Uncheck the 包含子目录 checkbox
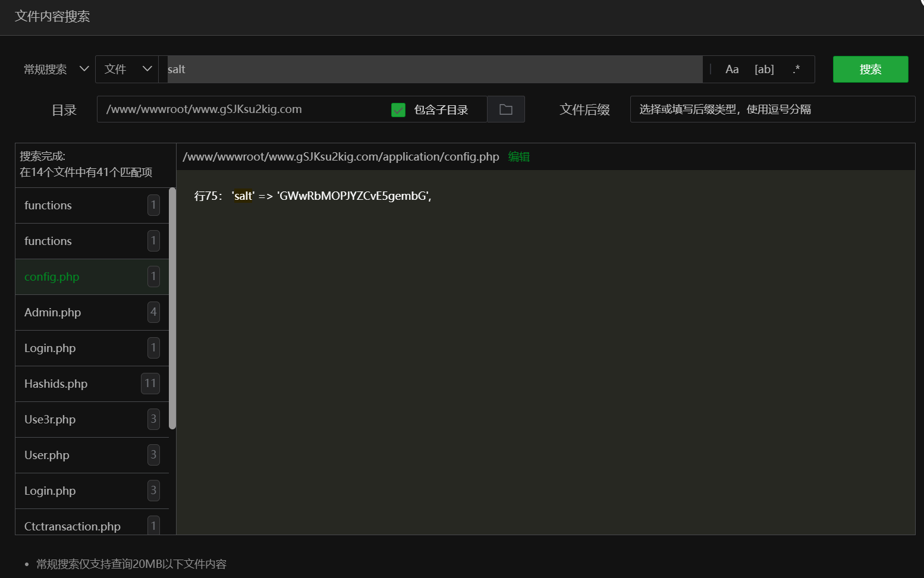Image resolution: width=924 pixels, height=578 pixels. click(398, 110)
